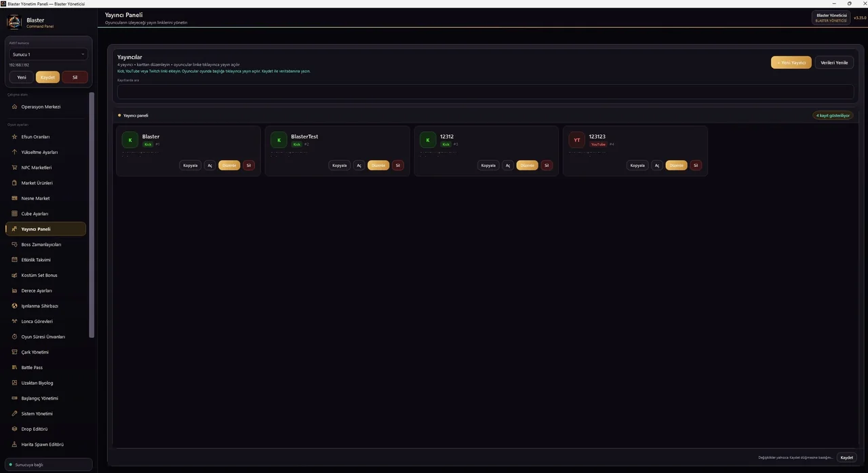The width and height of the screenshot is (868, 473).
Task: Click the Derece Ayarları sidebar icon
Action: [x=15, y=290]
